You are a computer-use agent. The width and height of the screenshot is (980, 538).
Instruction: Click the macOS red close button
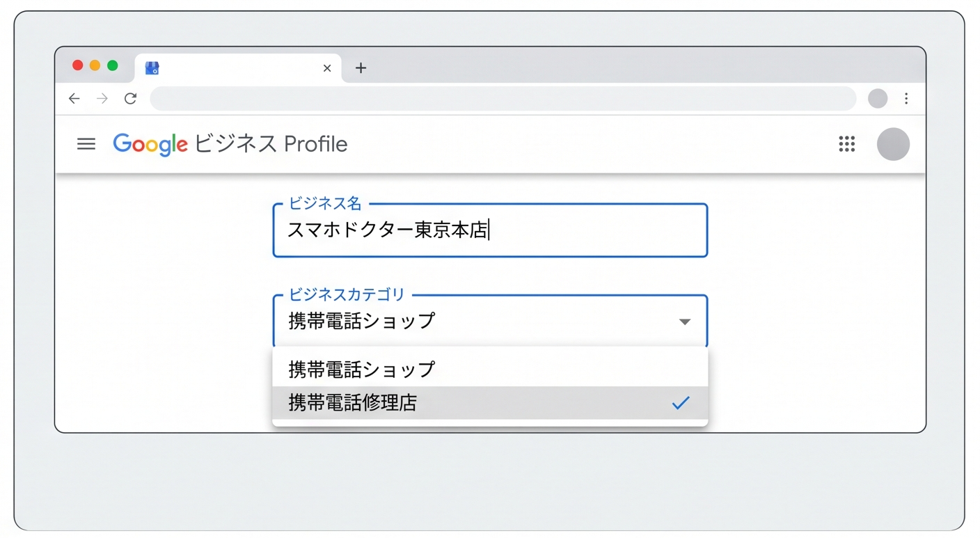[x=77, y=65]
